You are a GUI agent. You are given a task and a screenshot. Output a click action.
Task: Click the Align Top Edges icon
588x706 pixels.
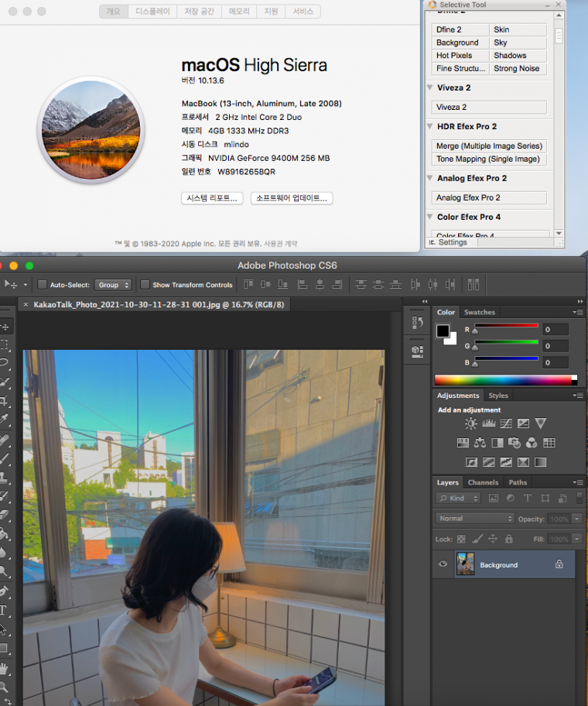pos(248,285)
